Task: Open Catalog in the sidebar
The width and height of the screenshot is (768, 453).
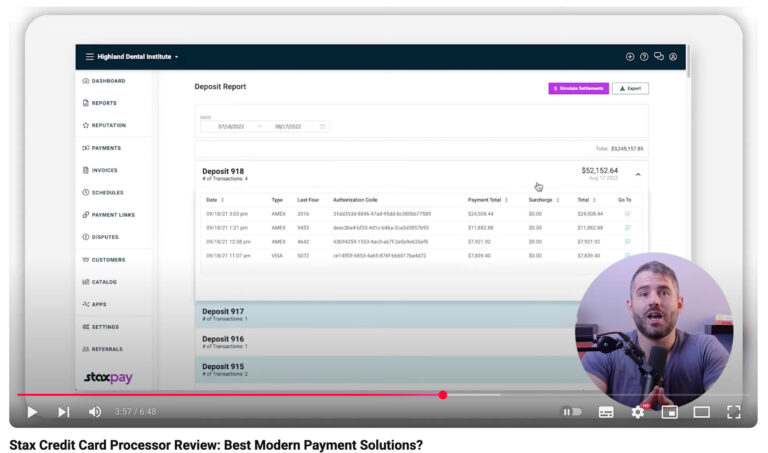Action: point(99,282)
